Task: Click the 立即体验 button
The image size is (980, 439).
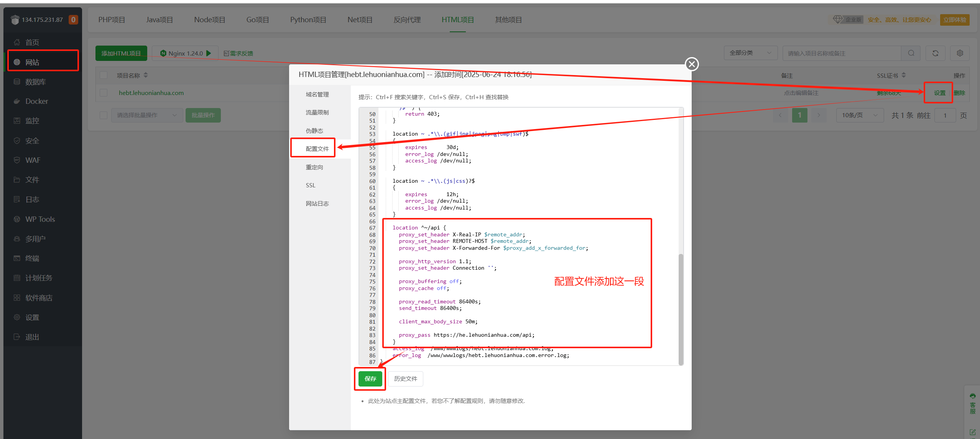Action: click(955, 20)
